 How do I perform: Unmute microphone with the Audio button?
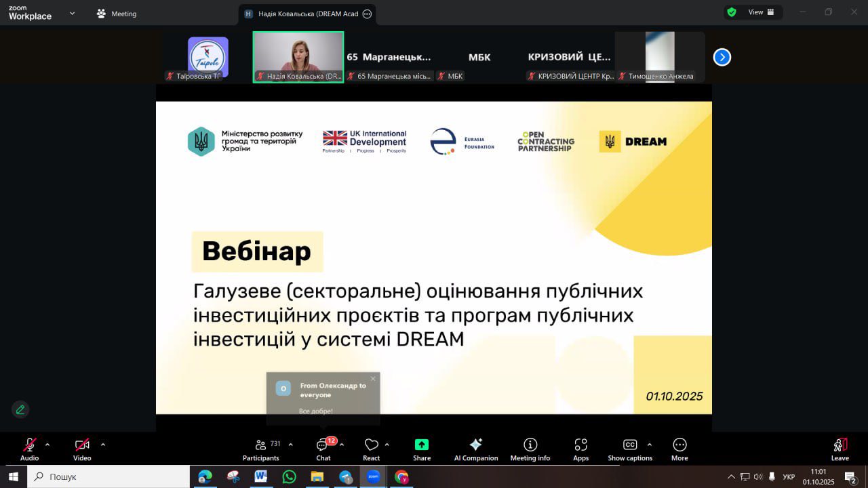pyautogui.click(x=29, y=449)
